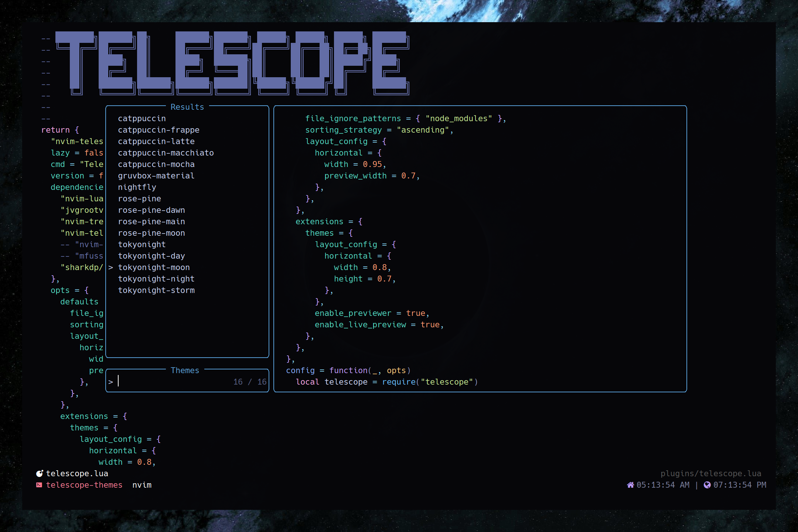Pick the nightfly colorscheme entry
This screenshot has height=532, width=798.
click(x=137, y=187)
